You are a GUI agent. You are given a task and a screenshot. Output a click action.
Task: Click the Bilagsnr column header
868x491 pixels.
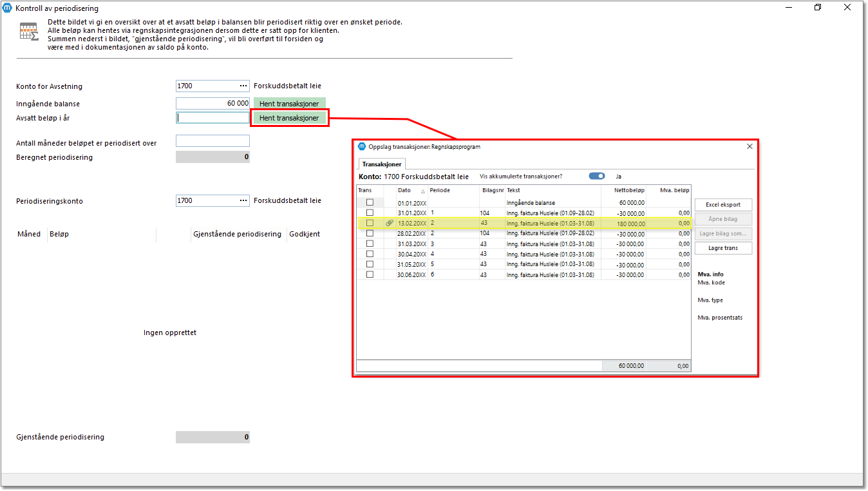tap(492, 190)
